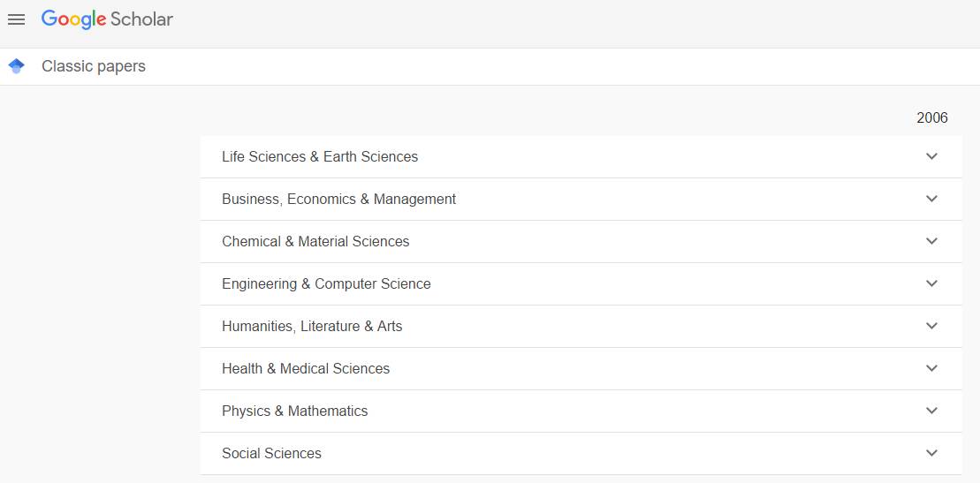This screenshot has width=980, height=483.
Task: Open the Physics & Mathematics category label
Action: click(x=294, y=411)
